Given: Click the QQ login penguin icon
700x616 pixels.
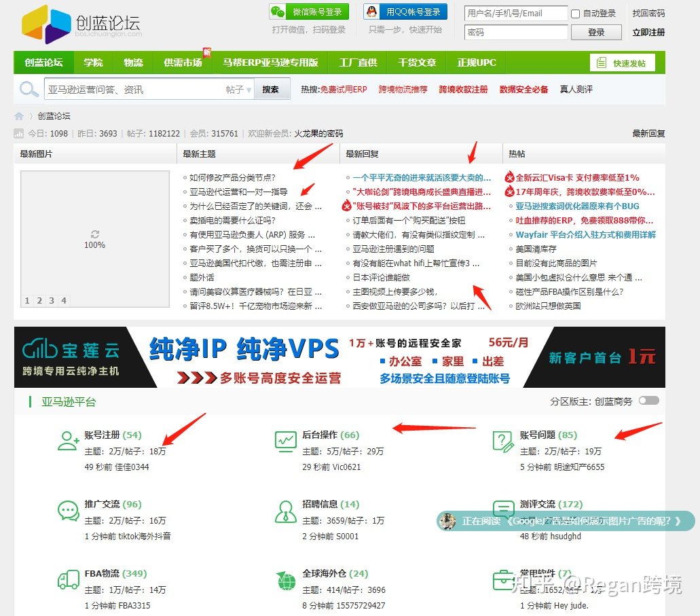Looking at the screenshot, I should [x=372, y=12].
